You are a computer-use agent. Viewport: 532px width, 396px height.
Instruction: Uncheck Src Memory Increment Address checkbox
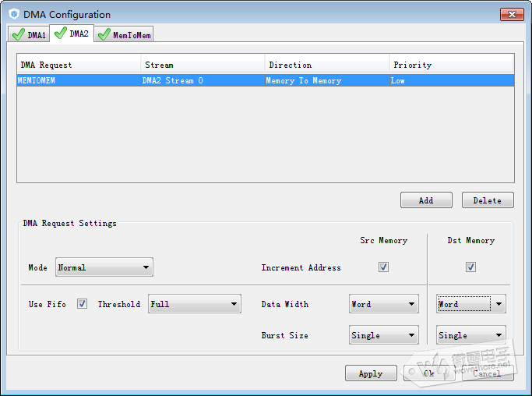click(x=383, y=267)
